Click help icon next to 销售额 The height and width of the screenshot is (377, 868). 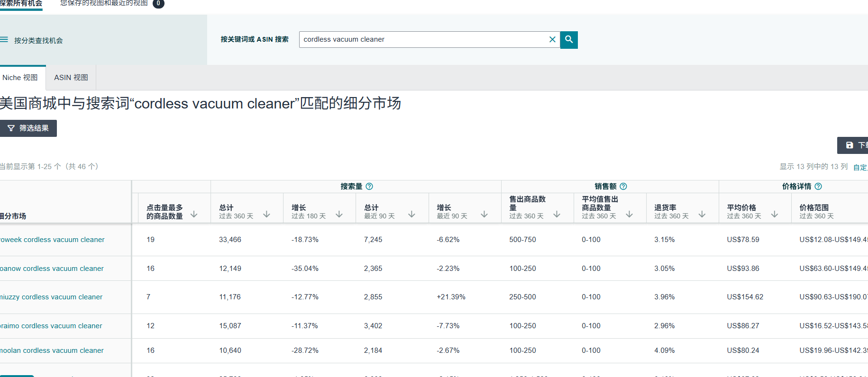(x=623, y=187)
